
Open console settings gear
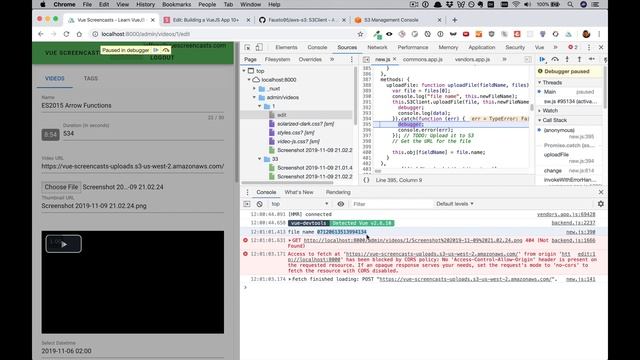(600, 204)
